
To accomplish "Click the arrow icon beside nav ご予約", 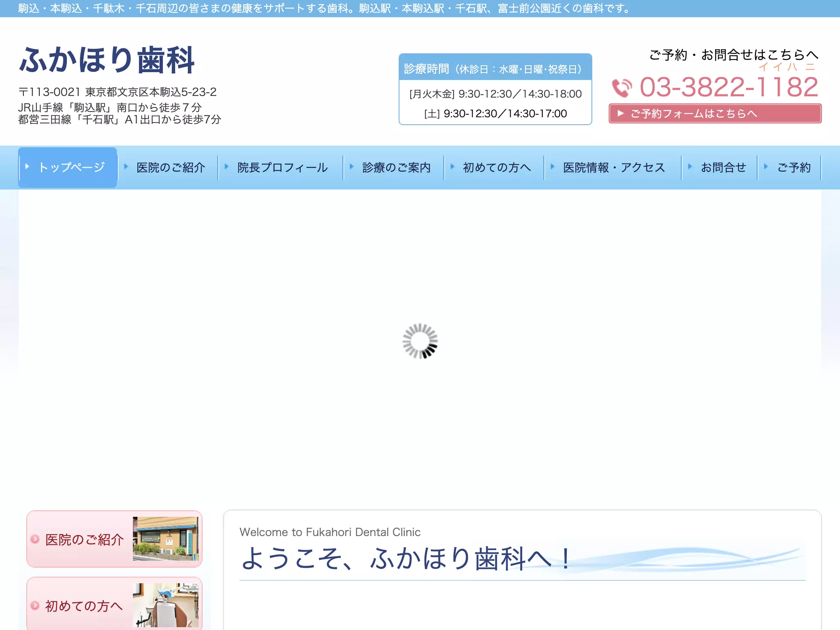I will click(766, 167).
